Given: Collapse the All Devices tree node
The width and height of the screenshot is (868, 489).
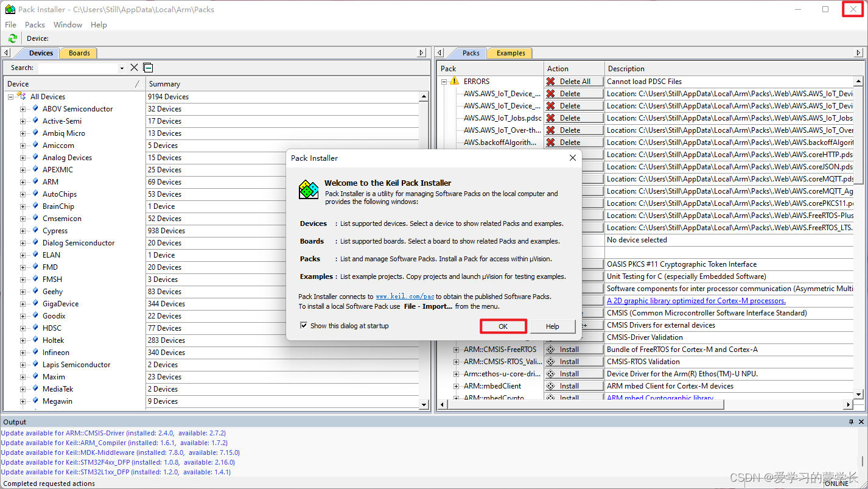Looking at the screenshot, I should 11,96.
